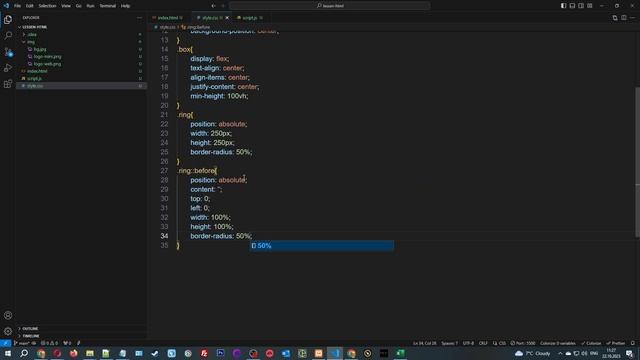
Task: Open the Selection menu
Action: click(x=47, y=6)
